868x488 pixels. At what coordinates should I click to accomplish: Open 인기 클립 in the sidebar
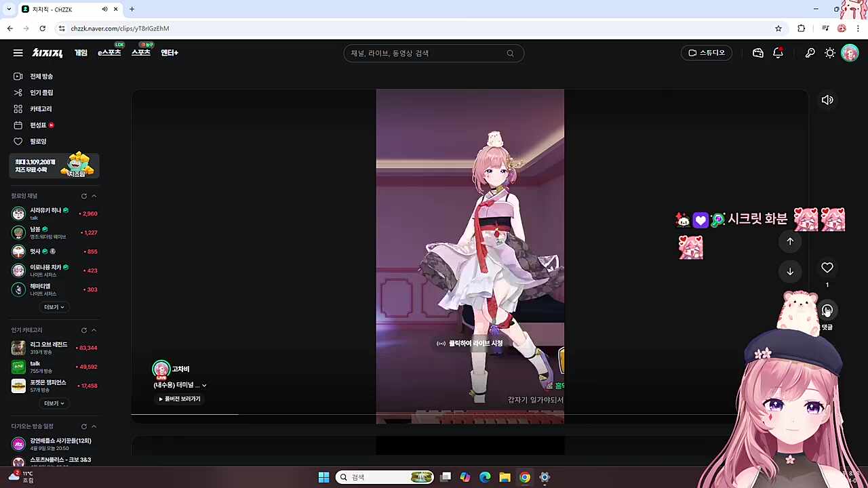click(x=41, y=93)
